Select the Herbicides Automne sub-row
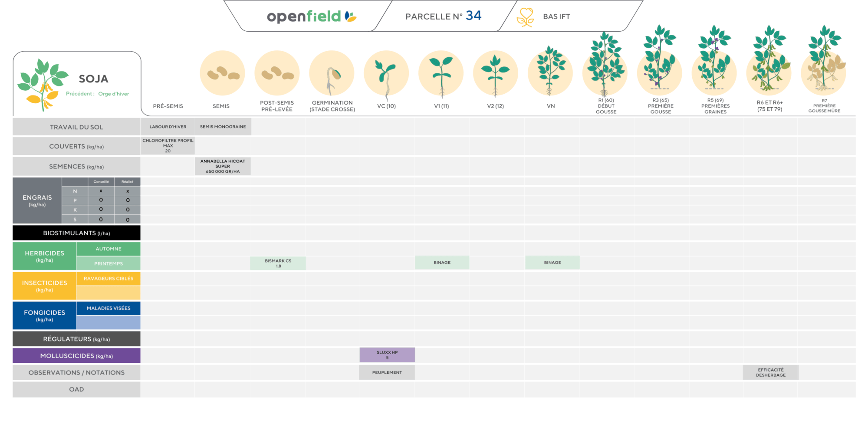 tap(108, 249)
